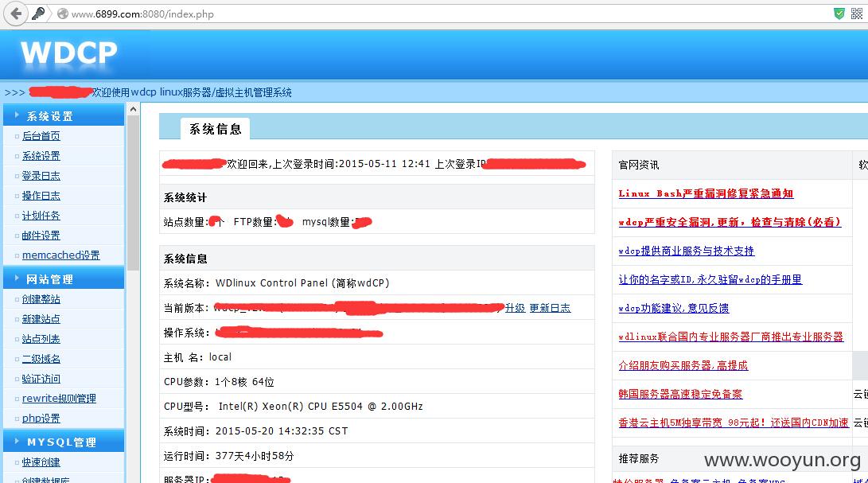Open 新建站点 in the sidebar

point(41,319)
